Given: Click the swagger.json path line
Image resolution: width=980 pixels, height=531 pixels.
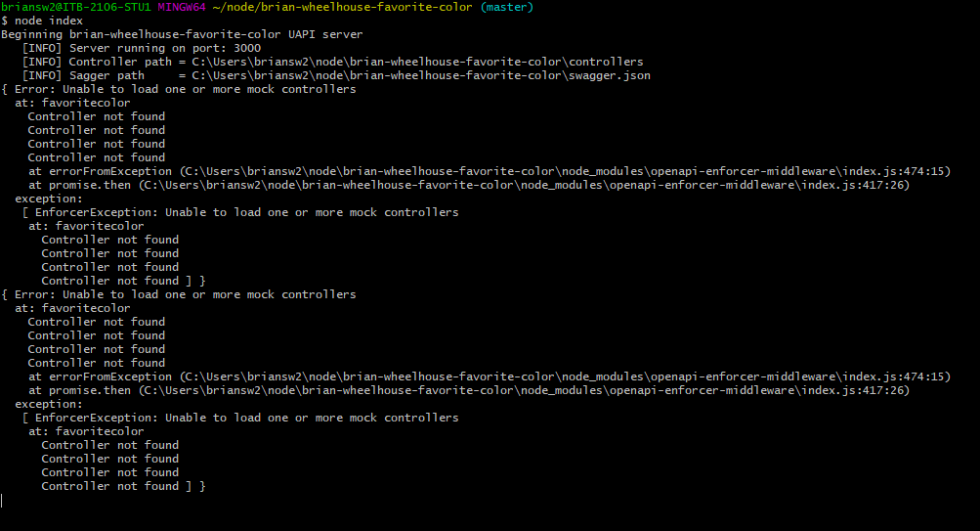Looking at the screenshot, I should coord(336,75).
